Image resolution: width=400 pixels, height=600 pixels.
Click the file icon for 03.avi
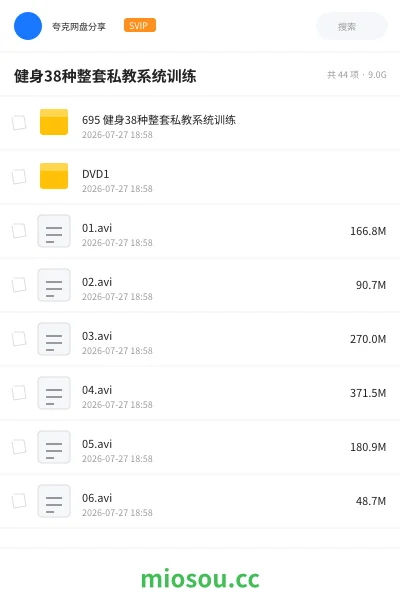tap(54, 339)
